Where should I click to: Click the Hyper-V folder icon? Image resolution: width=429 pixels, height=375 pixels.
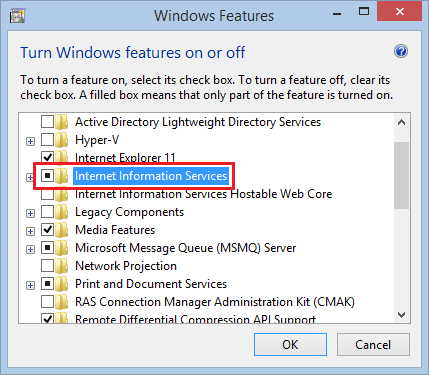coord(61,140)
